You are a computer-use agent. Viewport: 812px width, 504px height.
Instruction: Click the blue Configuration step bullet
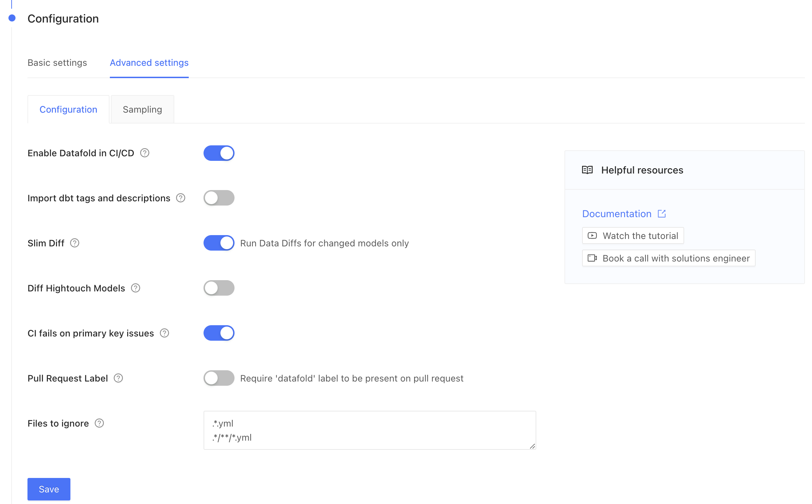[12, 18]
